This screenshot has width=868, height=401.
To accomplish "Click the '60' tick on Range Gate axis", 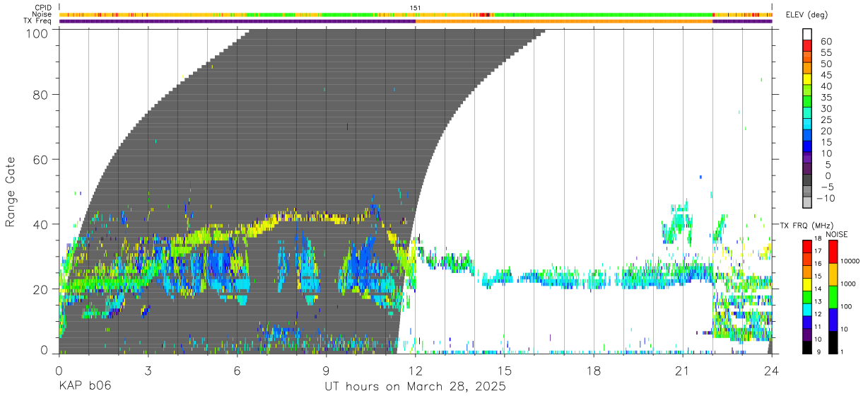I will point(41,159).
